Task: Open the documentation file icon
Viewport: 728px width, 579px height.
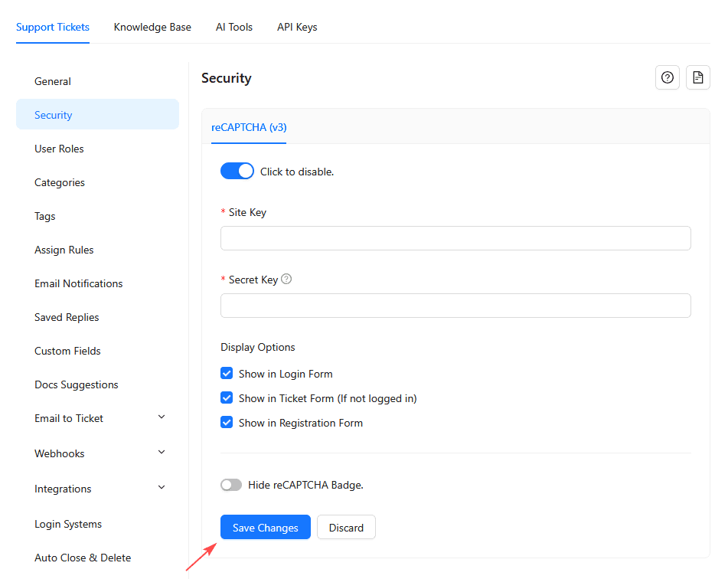Action: tap(697, 77)
